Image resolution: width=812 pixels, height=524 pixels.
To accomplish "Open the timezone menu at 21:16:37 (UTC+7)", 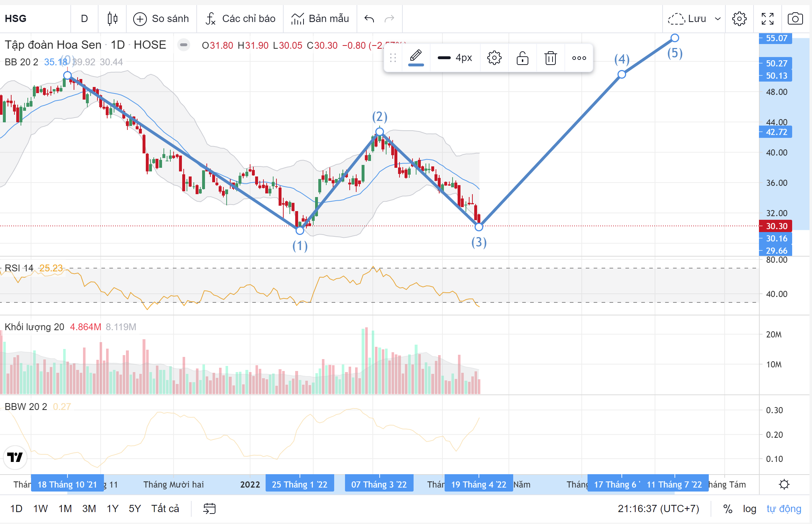I will click(x=658, y=508).
